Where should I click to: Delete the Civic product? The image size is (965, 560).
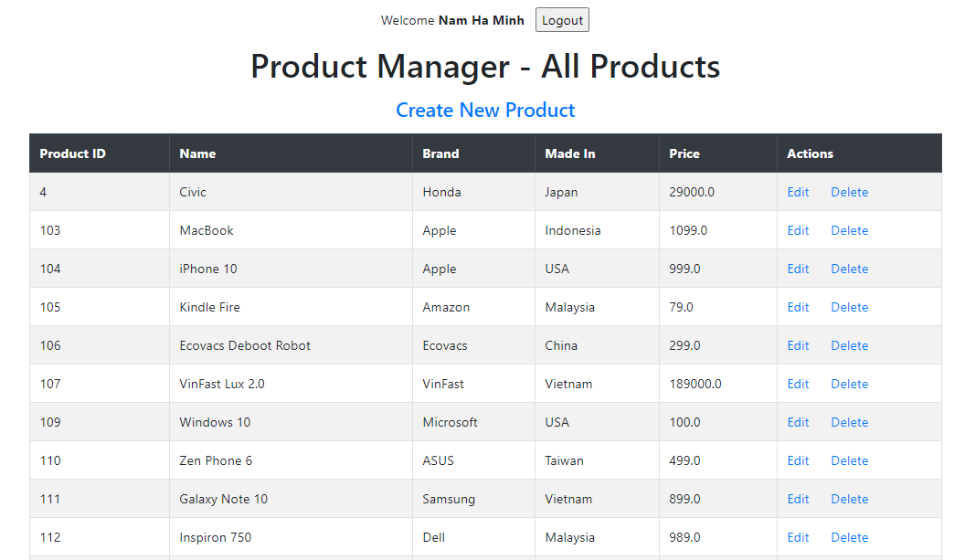pos(849,192)
